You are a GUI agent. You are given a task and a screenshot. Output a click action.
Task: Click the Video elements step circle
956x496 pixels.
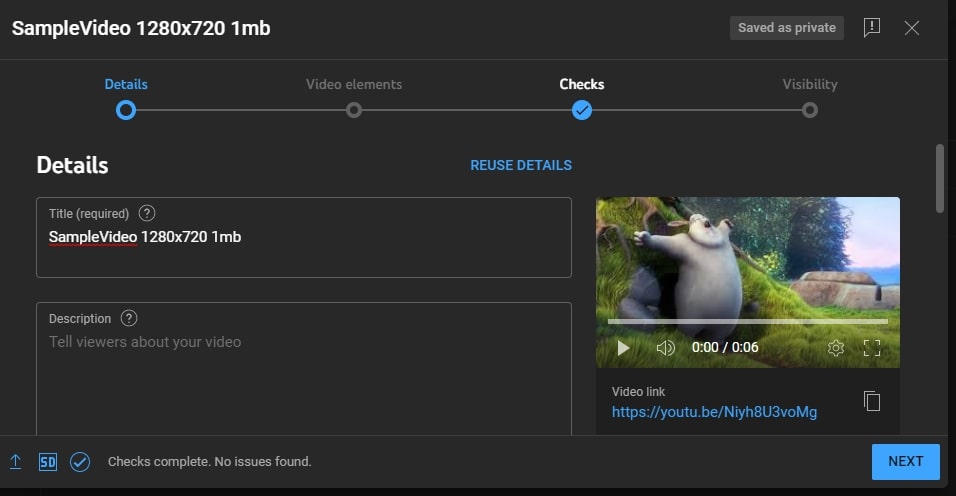pyautogui.click(x=354, y=110)
